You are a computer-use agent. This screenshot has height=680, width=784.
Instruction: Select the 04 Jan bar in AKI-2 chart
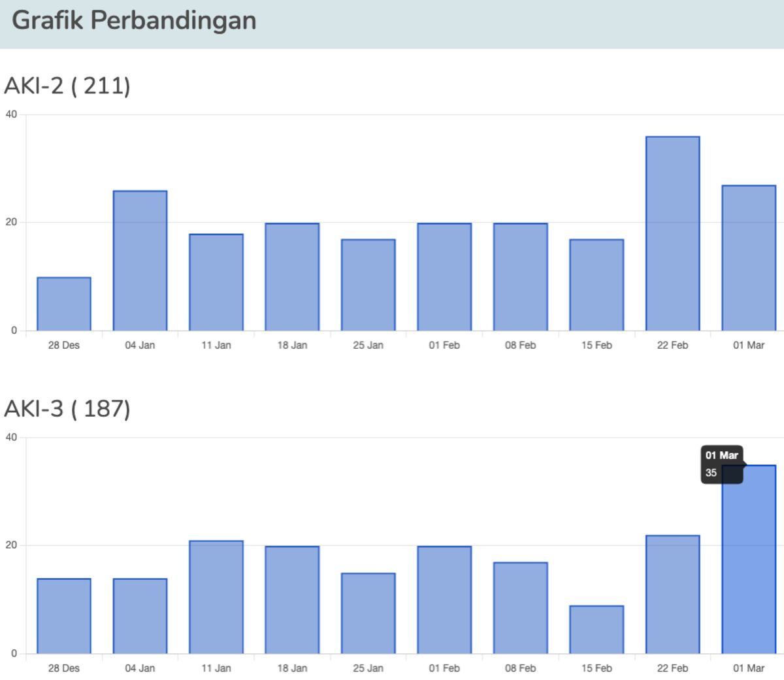tap(140, 258)
